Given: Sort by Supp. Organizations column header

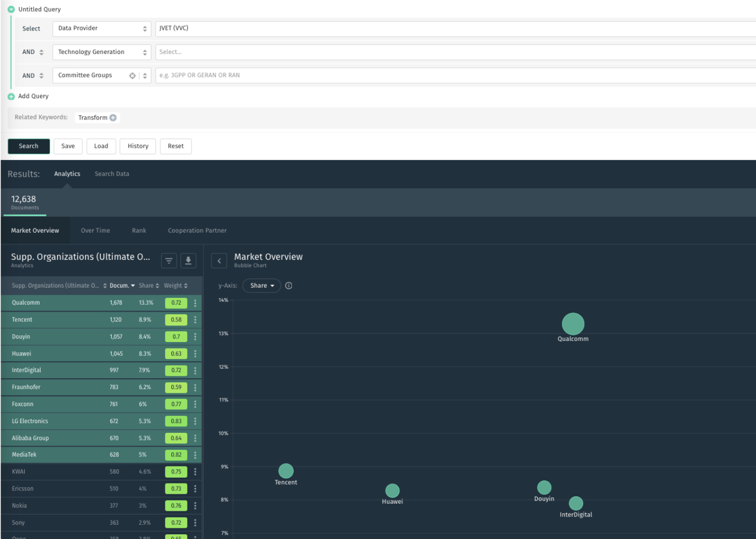Looking at the screenshot, I should tap(59, 286).
